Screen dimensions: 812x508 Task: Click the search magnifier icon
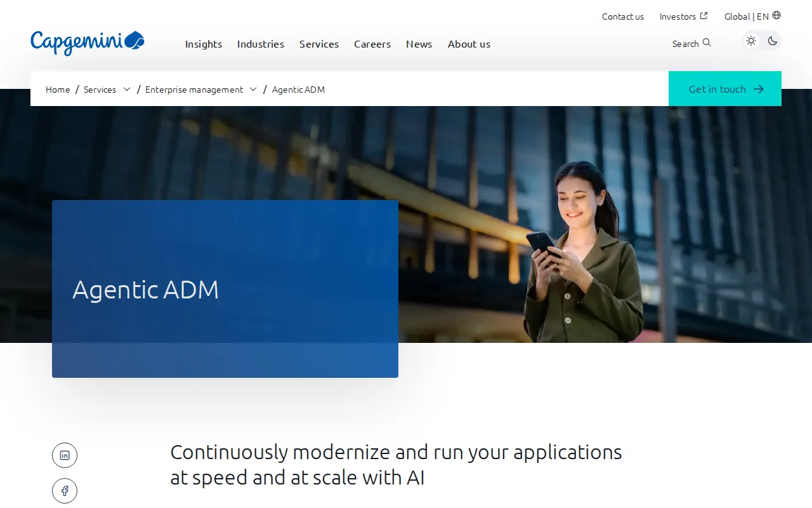coord(707,43)
